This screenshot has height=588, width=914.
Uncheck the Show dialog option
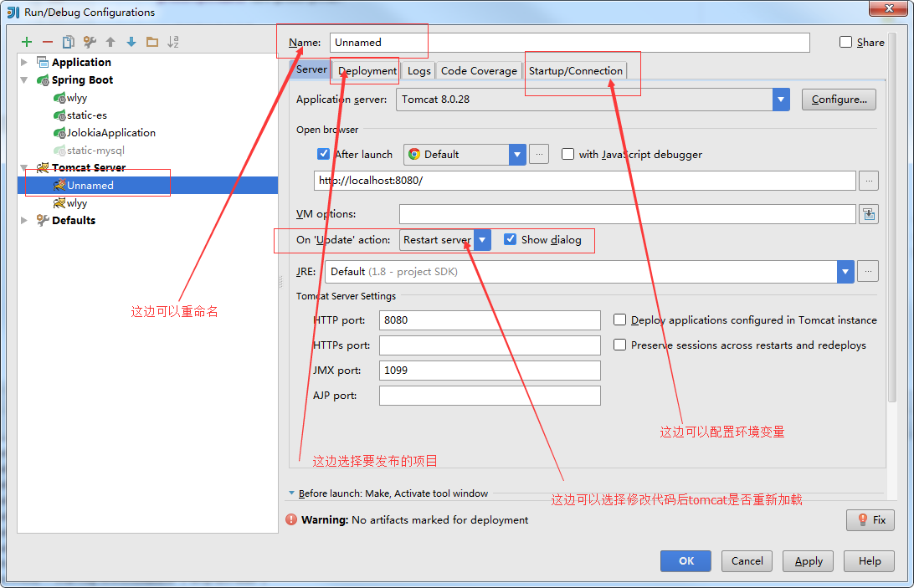pos(510,239)
